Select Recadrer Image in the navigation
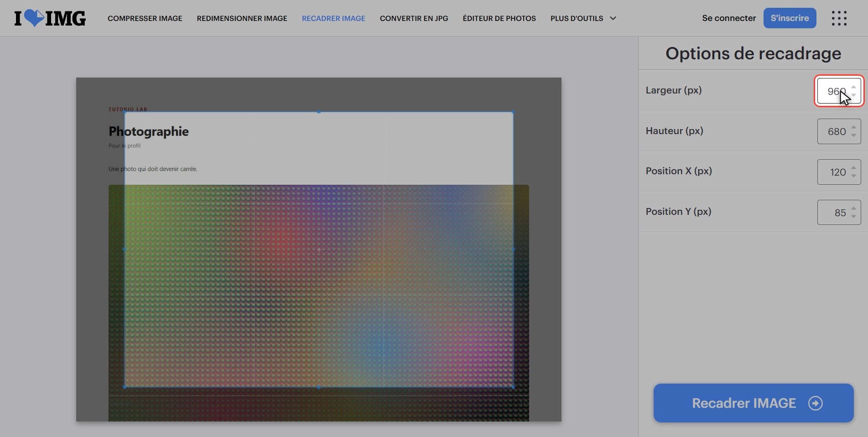 [333, 18]
